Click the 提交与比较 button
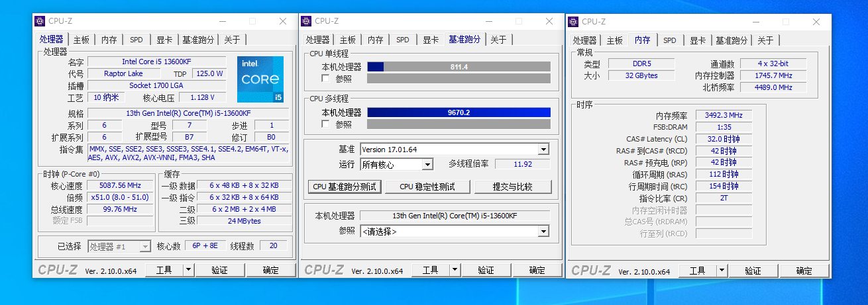This screenshot has height=305, width=868. [x=513, y=187]
